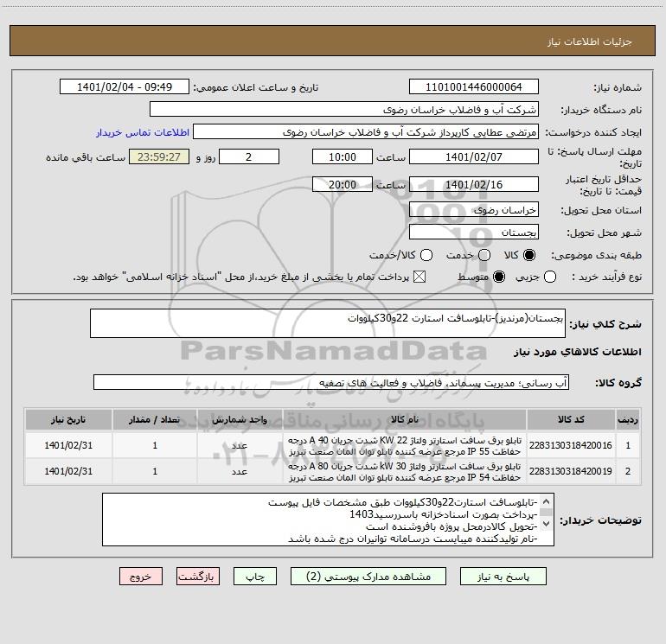Click the city field بجستان
The height and width of the screenshot is (644, 666).
pos(474,233)
